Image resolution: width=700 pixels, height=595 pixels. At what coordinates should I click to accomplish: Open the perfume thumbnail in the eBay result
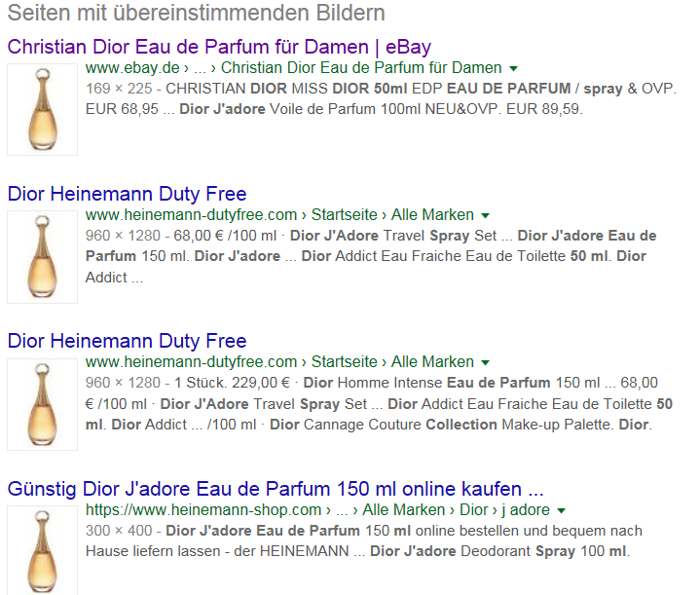coord(43,109)
